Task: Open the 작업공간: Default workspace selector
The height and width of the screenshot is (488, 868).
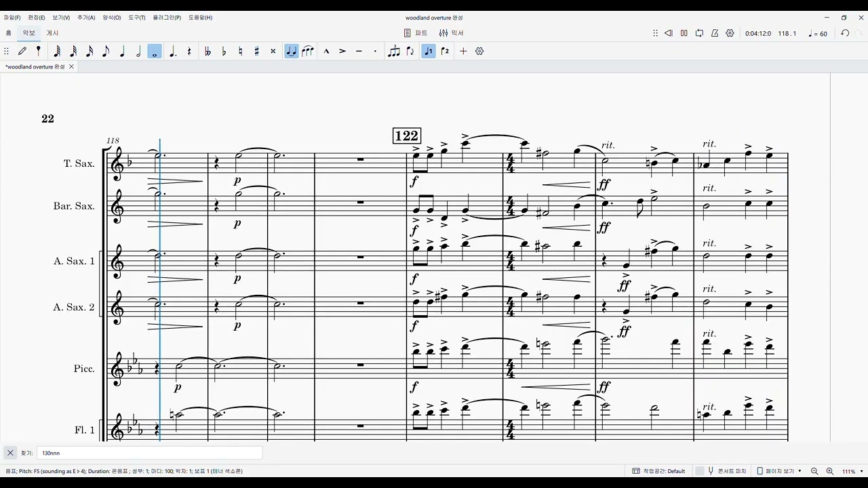Action: [658, 471]
